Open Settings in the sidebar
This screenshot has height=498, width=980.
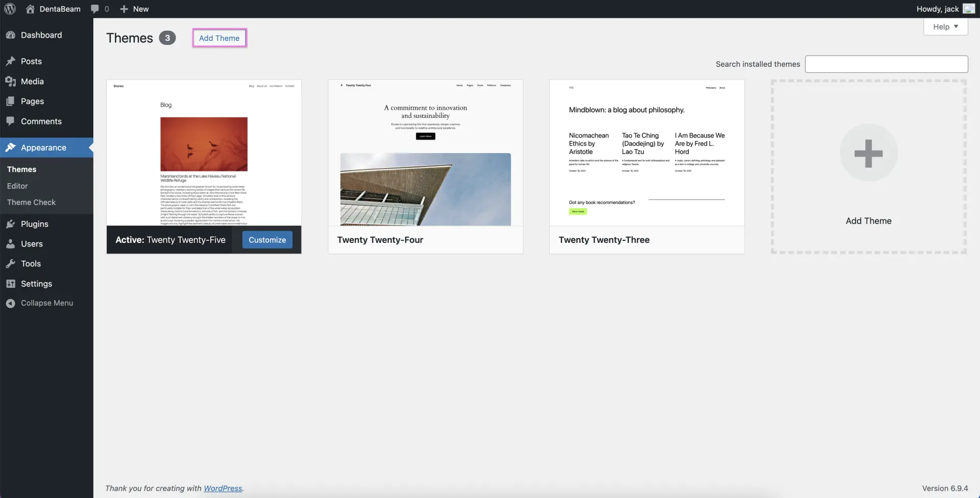click(46, 284)
